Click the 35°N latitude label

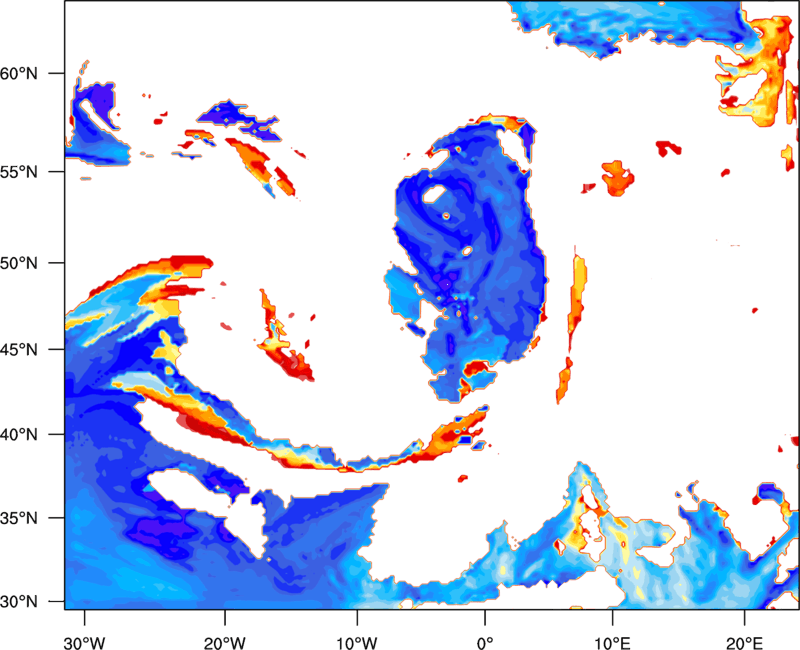(19, 518)
